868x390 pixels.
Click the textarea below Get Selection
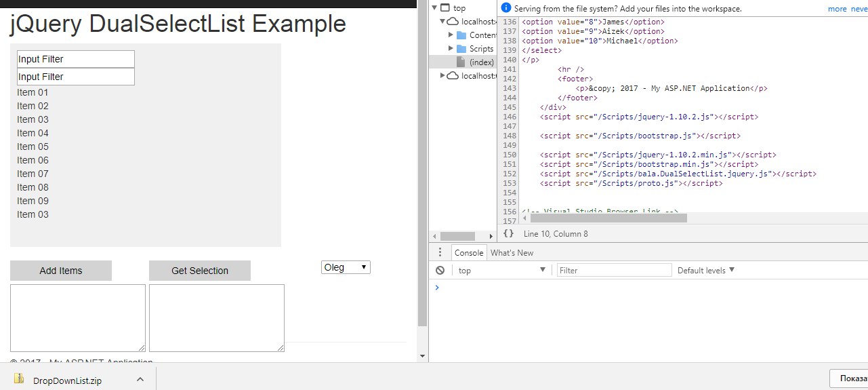pos(217,318)
